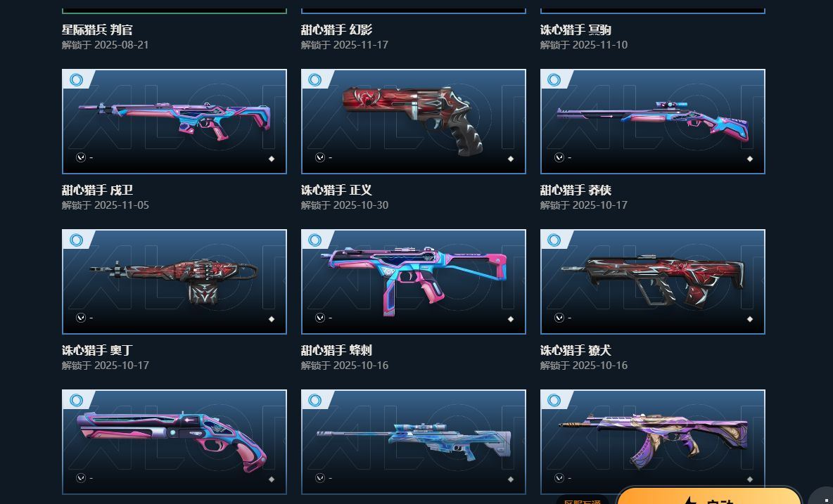Select the 甜心猎手 蜂刺 SMG thumbnail
The width and height of the screenshot is (833, 504).
[413, 282]
